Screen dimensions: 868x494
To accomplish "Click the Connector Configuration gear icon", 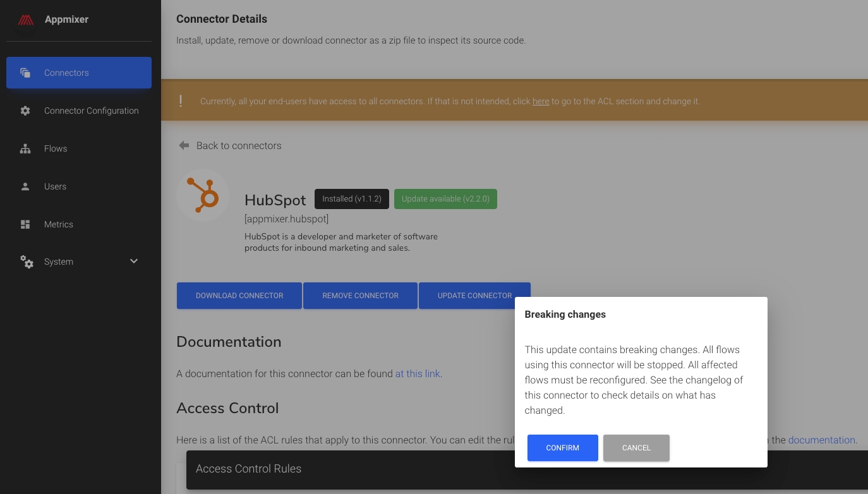I will tap(25, 111).
